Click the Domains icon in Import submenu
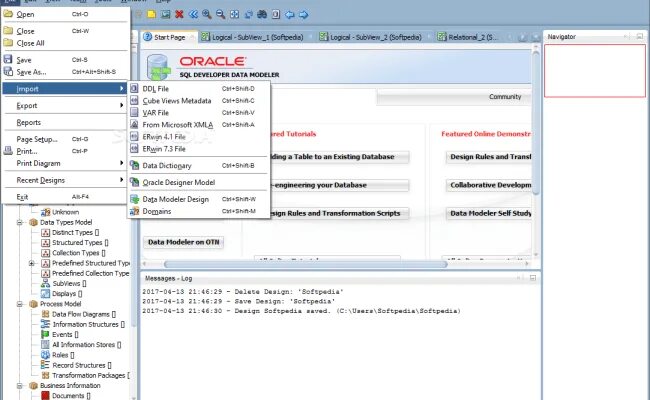The width and height of the screenshot is (650, 400). click(134, 211)
